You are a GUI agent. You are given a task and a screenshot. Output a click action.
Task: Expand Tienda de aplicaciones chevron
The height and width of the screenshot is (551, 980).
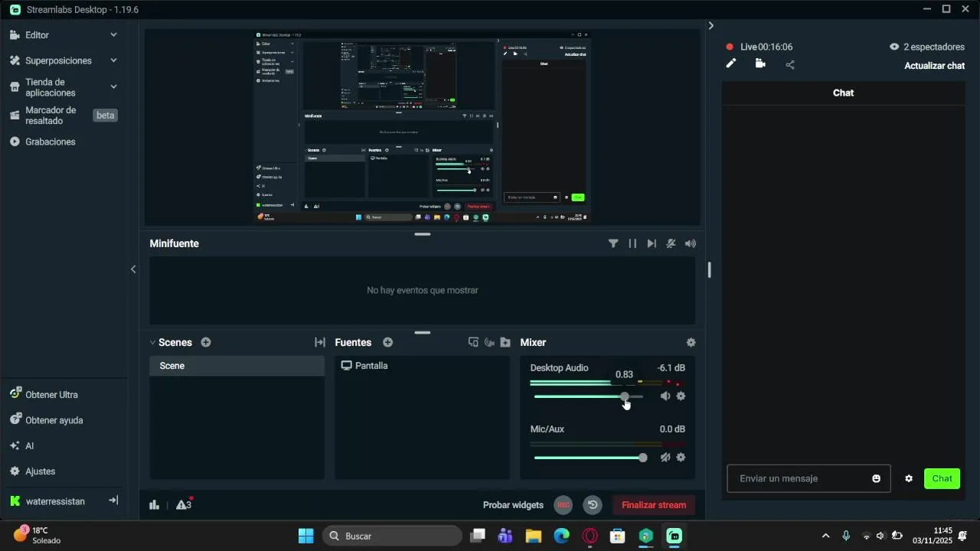tap(113, 87)
